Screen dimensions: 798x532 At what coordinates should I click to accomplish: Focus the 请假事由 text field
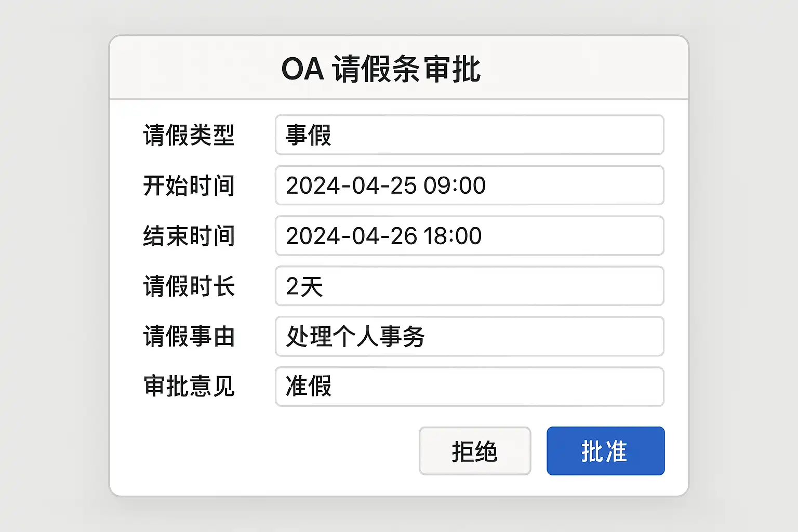point(469,337)
